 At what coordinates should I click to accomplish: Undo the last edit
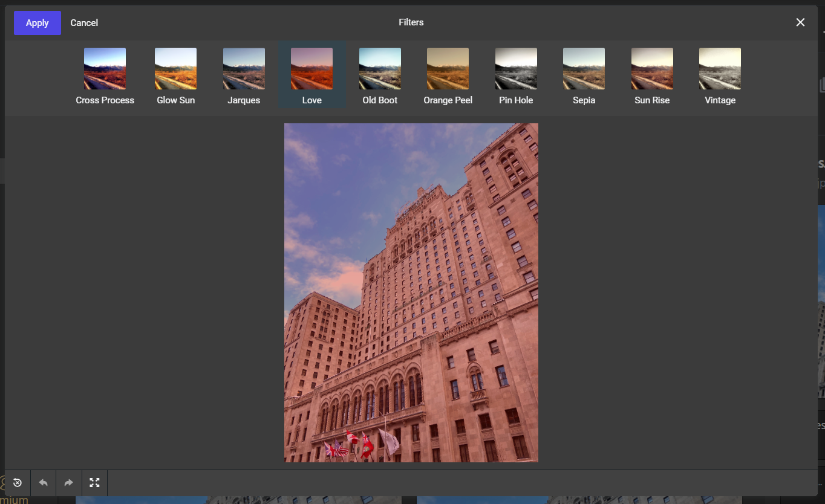point(43,483)
